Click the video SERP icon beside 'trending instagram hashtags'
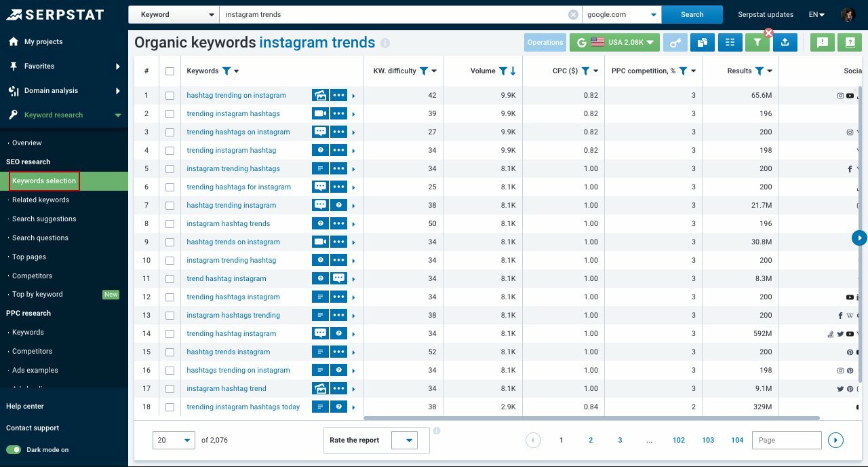Image resolution: width=868 pixels, height=467 pixels. tap(319, 113)
